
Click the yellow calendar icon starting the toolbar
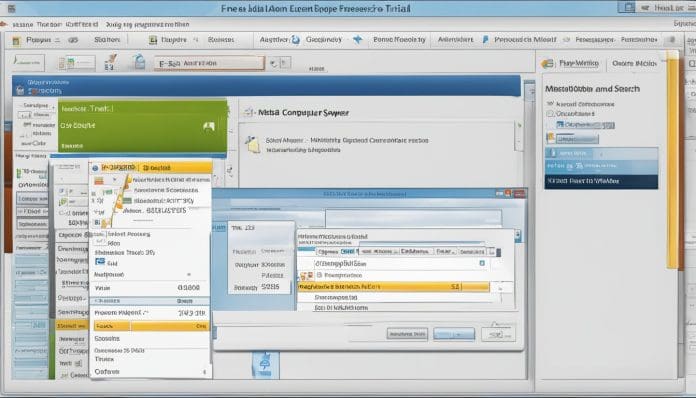[16, 41]
